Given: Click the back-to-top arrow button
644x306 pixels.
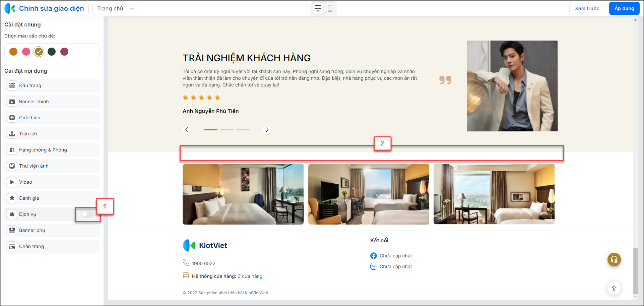Looking at the screenshot, I should (x=614, y=288).
